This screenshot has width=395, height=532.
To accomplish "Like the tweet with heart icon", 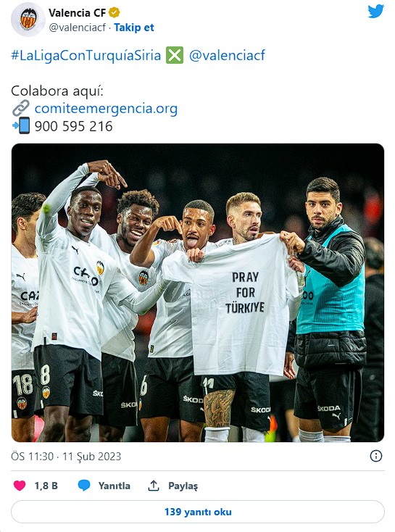I will pos(20,486).
